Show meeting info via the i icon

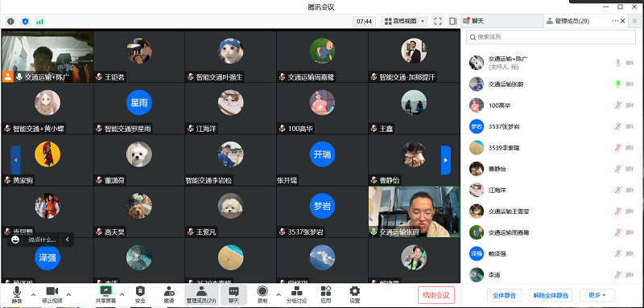(x=10, y=22)
